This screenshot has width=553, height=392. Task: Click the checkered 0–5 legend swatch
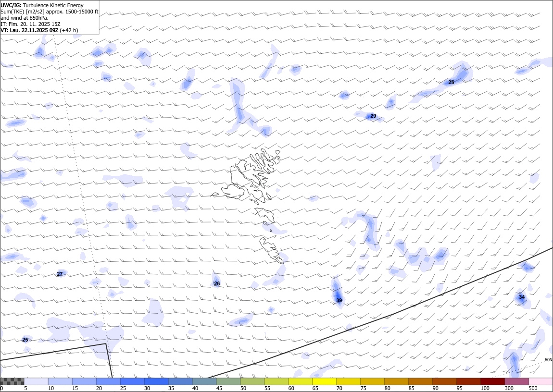click(x=13, y=381)
